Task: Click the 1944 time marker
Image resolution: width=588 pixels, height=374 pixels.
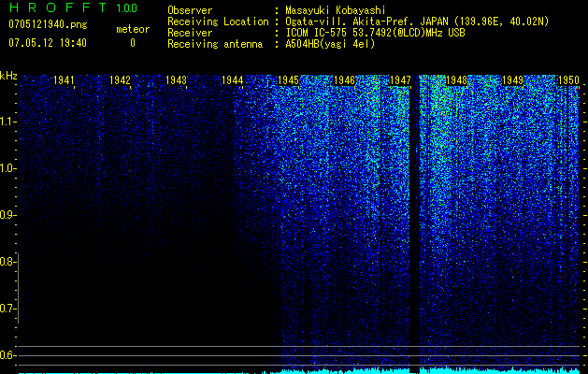Action: [233, 80]
